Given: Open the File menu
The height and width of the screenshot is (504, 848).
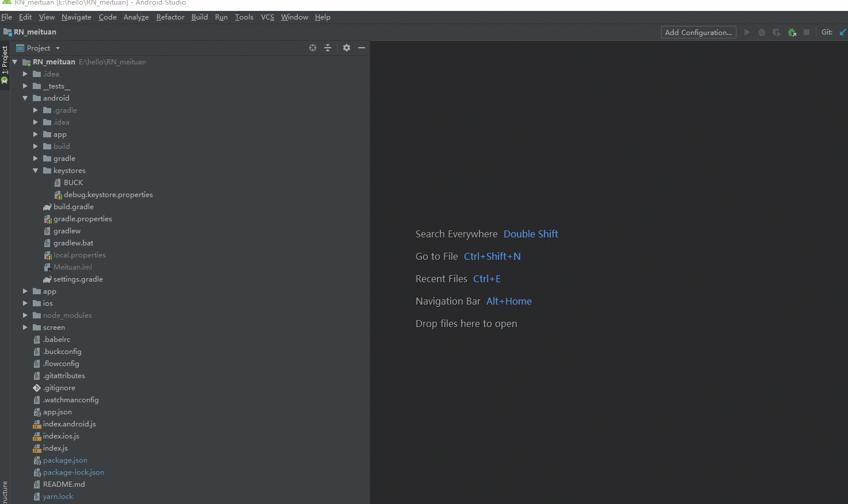Looking at the screenshot, I should 7,17.
